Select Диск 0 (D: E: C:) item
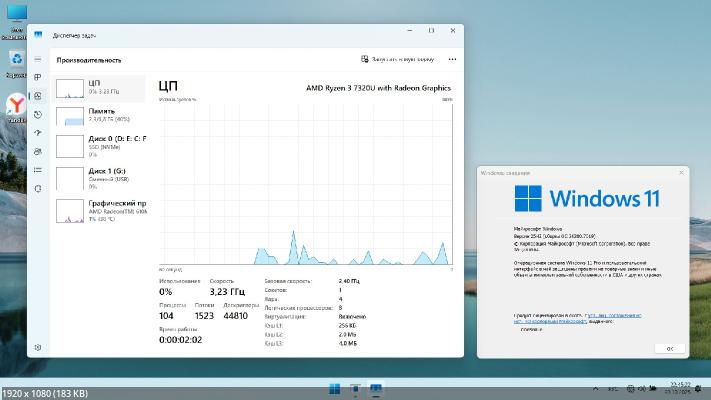This screenshot has width=711, height=400. (100, 146)
